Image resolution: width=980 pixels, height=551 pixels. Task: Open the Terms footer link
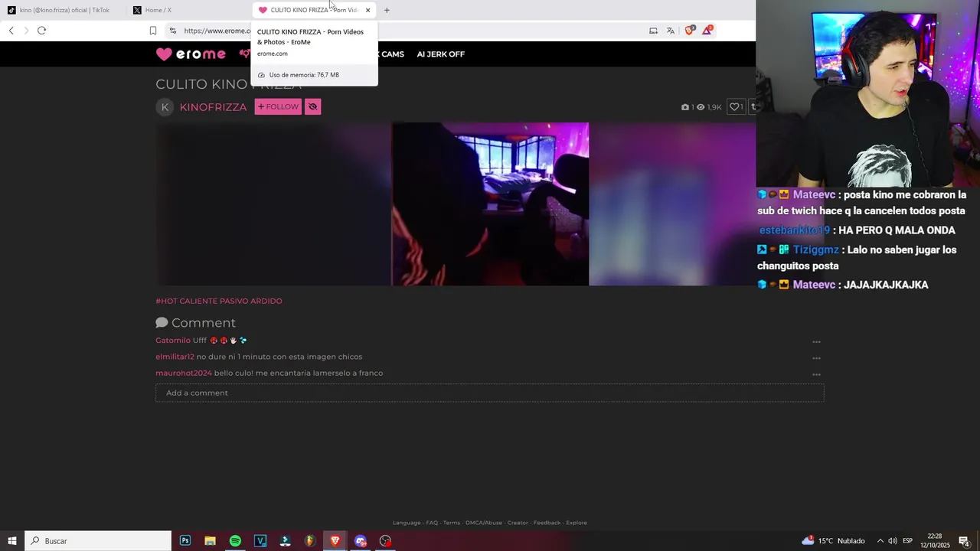(452, 523)
